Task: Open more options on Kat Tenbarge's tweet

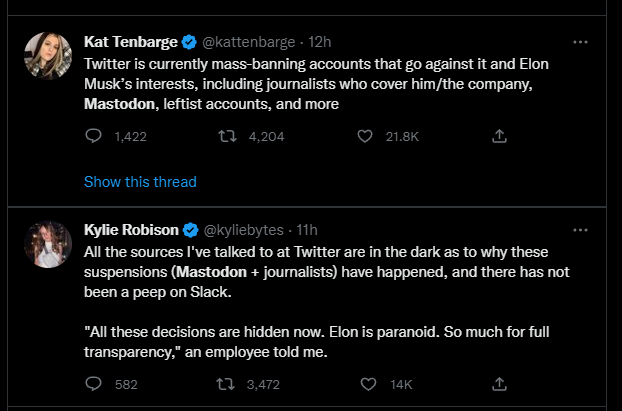Action: click(x=580, y=42)
